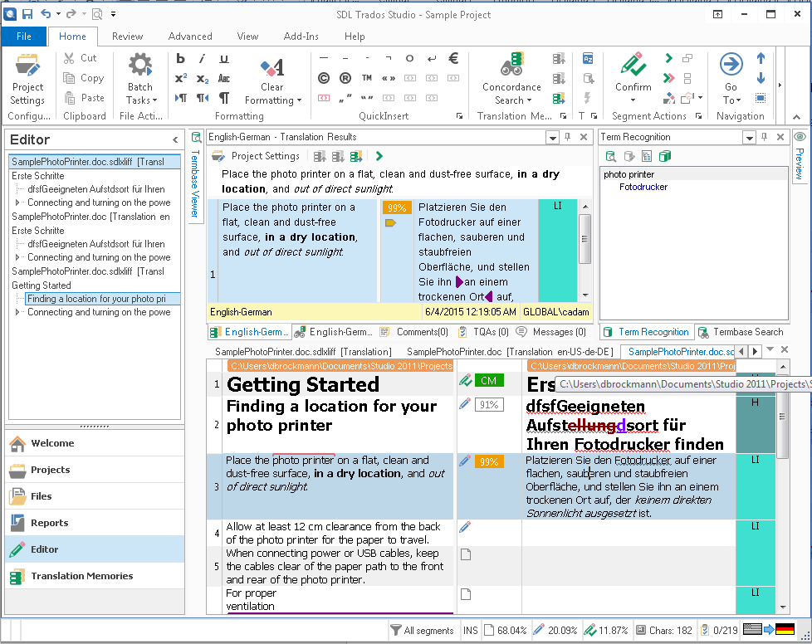Paste from the clipboard

coord(84,97)
